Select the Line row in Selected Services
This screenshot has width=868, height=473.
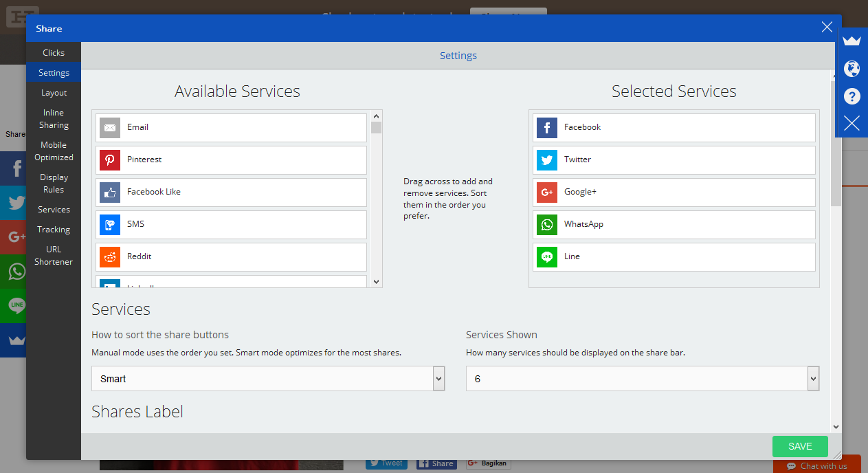point(674,257)
